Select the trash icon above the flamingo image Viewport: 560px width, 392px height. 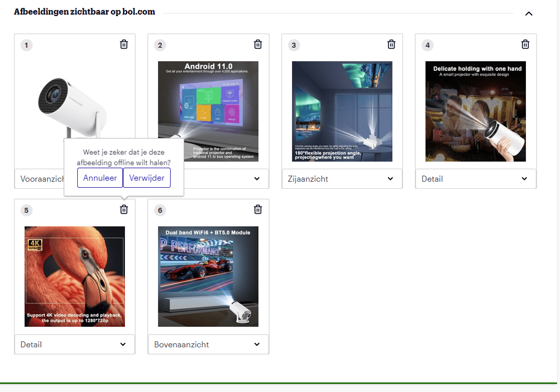(123, 209)
